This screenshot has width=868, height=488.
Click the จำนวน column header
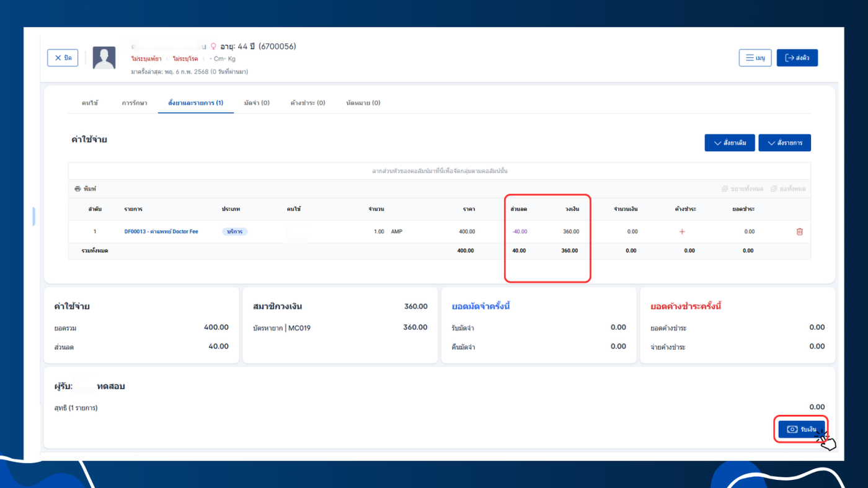tap(376, 209)
